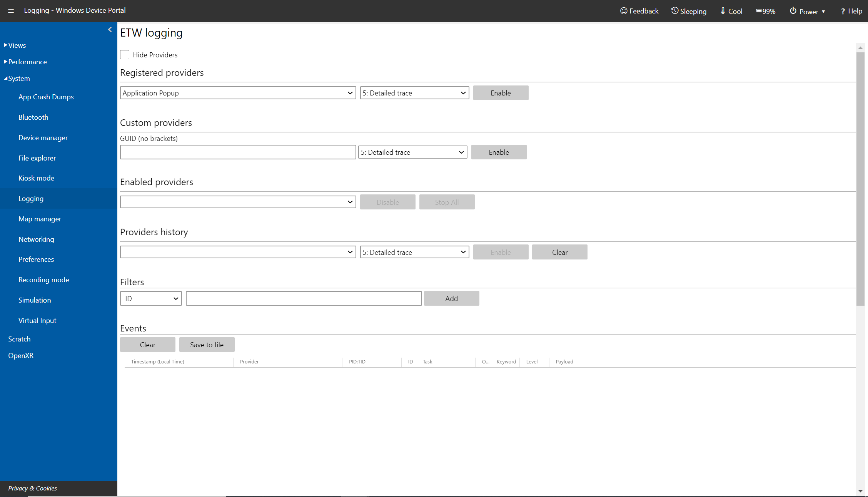Click the battery Cool temperature icon

click(722, 11)
